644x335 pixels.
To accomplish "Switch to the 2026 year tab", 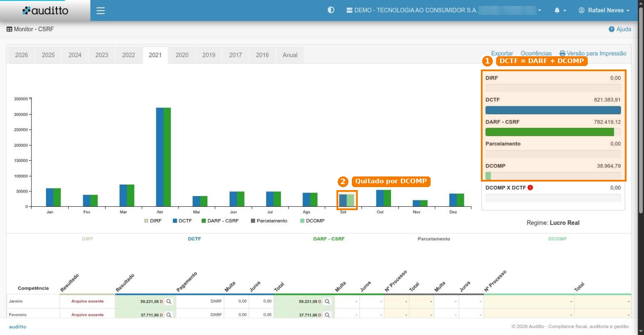I will coord(22,55).
